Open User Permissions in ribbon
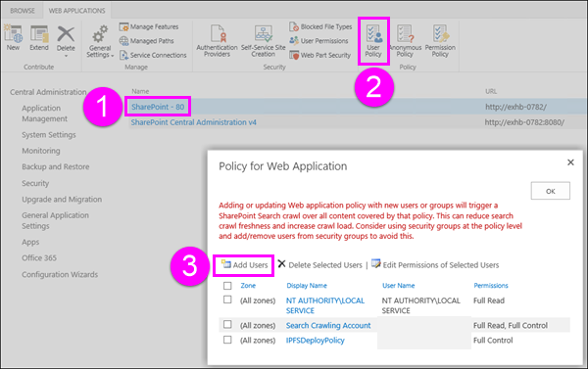This screenshot has width=588, height=369. click(x=318, y=41)
